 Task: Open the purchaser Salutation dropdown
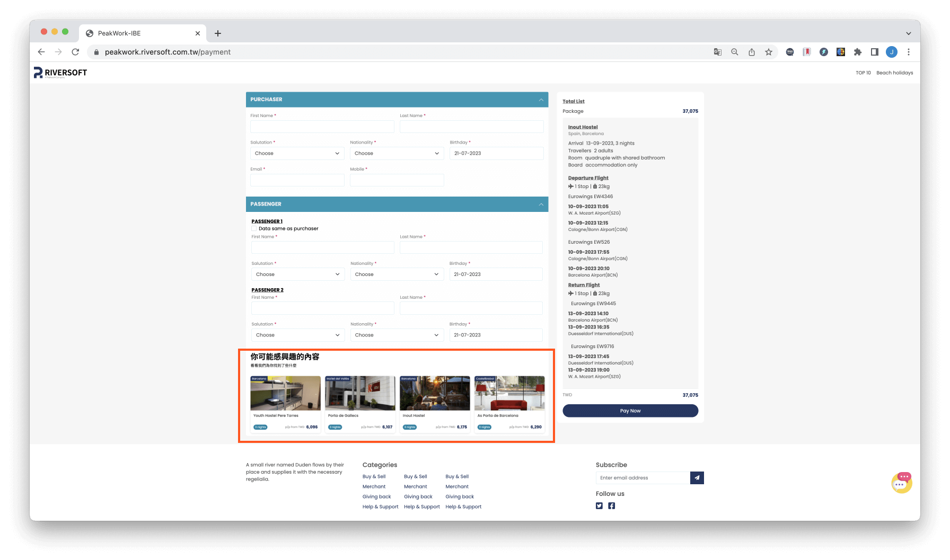(297, 153)
